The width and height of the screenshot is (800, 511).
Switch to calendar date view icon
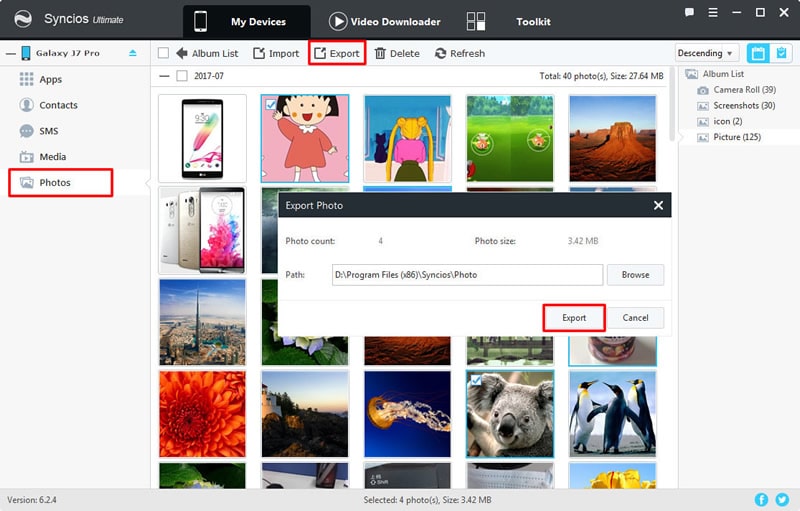(x=758, y=53)
